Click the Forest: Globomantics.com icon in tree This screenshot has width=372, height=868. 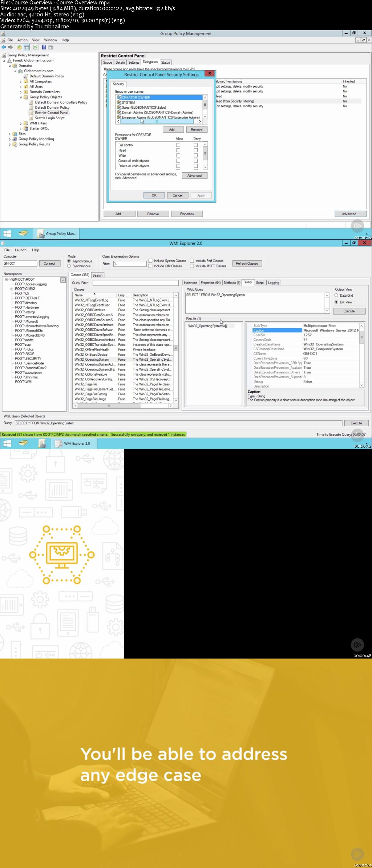point(10,60)
